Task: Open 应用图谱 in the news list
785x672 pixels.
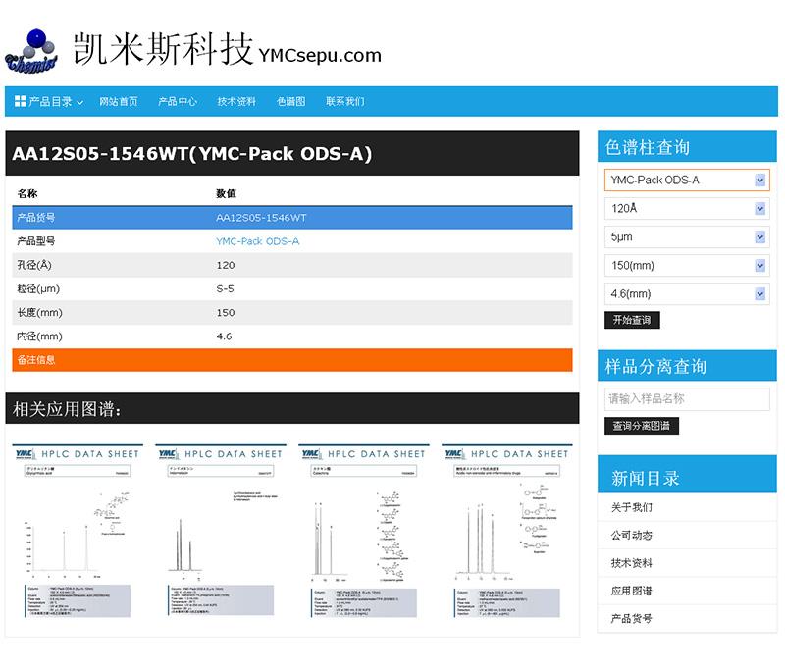Action: tap(631, 591)
